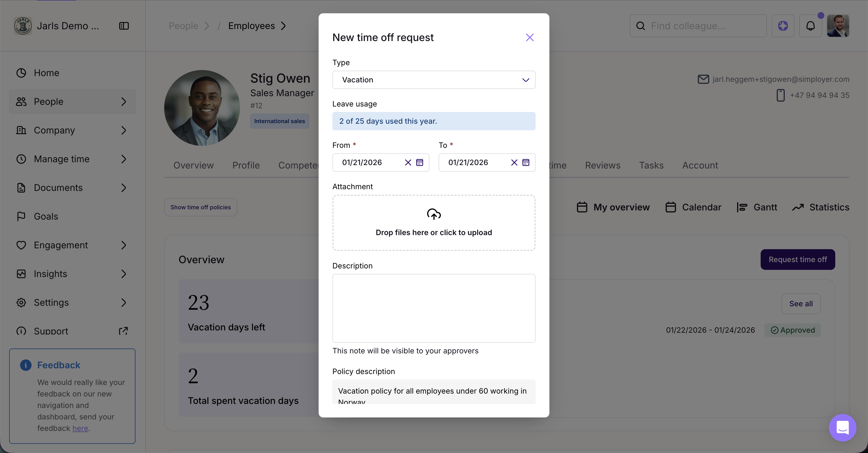
Task: Switch to the Reviews tab
Action: click(x=602, y=165)
